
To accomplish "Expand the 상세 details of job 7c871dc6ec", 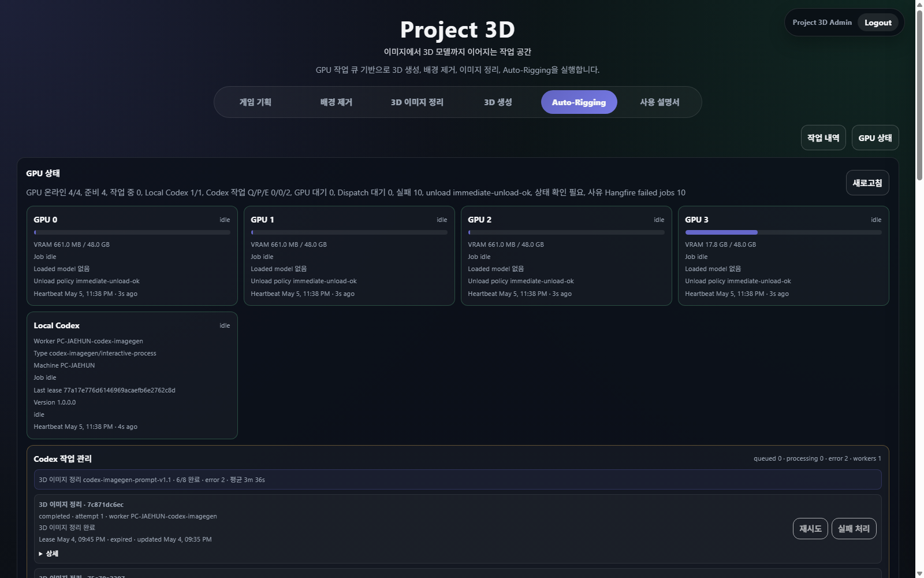I will tap(49, 554).
